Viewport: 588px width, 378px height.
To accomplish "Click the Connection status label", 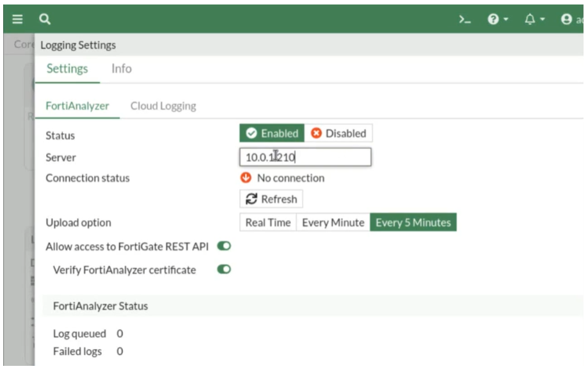I will (88, 178).
